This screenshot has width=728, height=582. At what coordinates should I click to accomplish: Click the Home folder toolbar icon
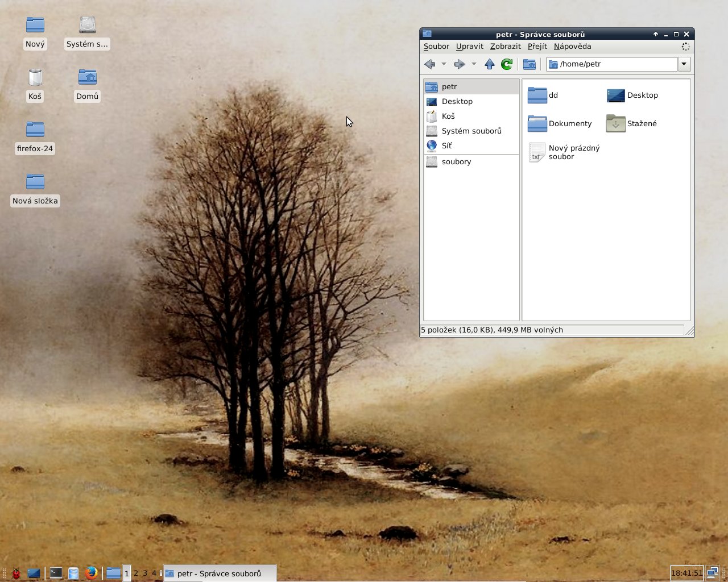click(530, 64)
